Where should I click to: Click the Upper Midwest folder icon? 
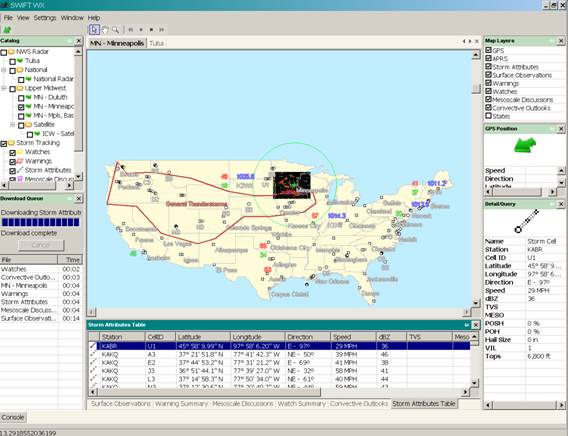[x=20, y=88]
